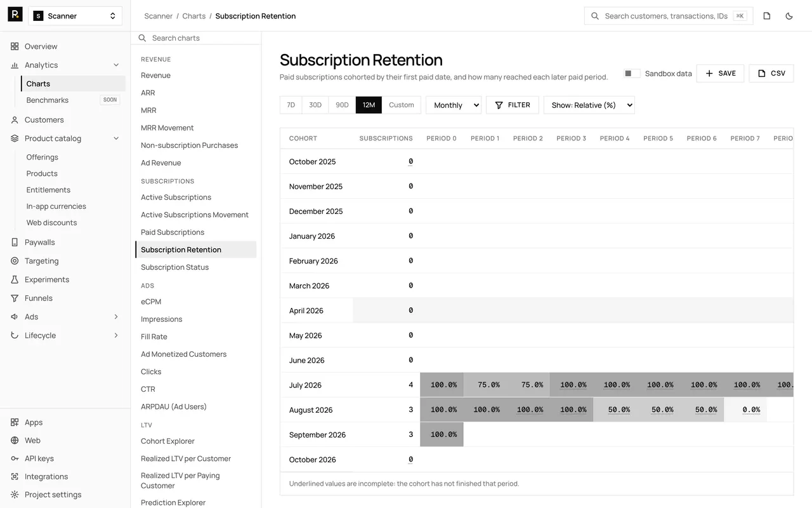This screenshot has width=812, height=508.
Task: Click Scanner breadcrumb link
Action: pos(159,16)
